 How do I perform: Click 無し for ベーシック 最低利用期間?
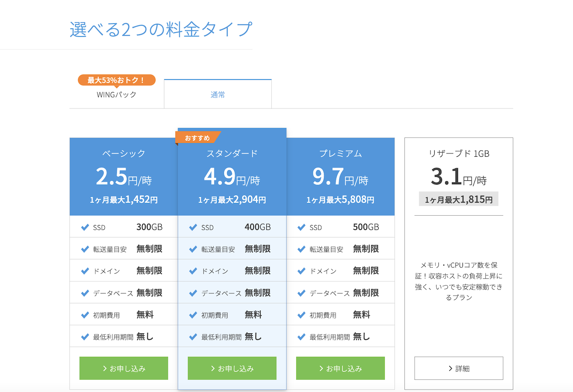click(x=145, y=336)
